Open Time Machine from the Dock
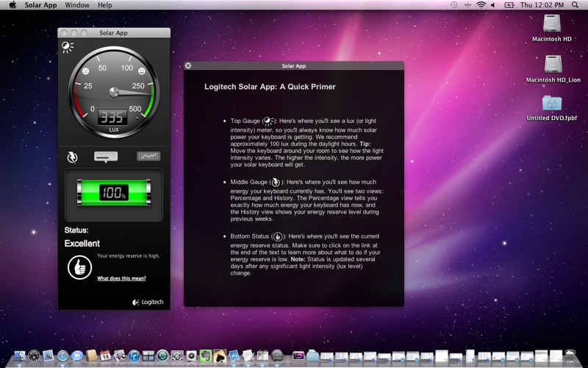 click(162, 355)
